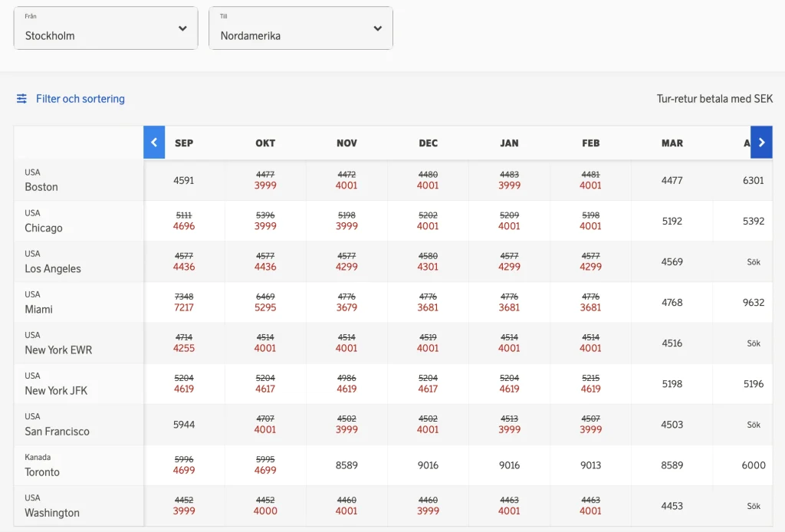
Task: Select Chicago March price 5192
Action: click(x=672, y=222)
